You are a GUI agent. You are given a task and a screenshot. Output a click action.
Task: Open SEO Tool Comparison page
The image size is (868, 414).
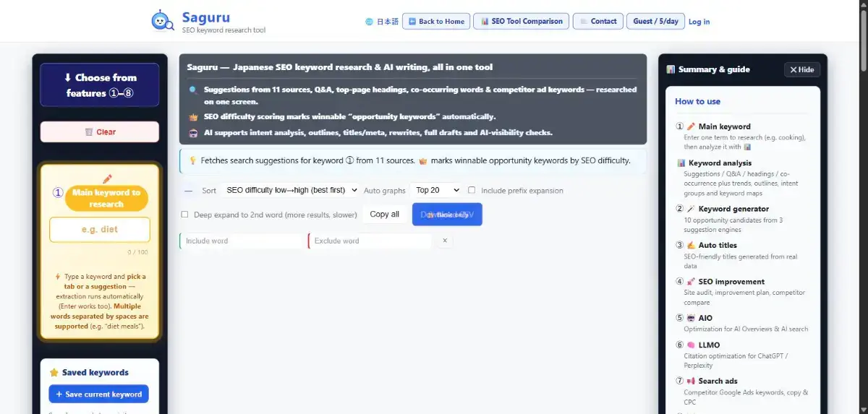521,21
